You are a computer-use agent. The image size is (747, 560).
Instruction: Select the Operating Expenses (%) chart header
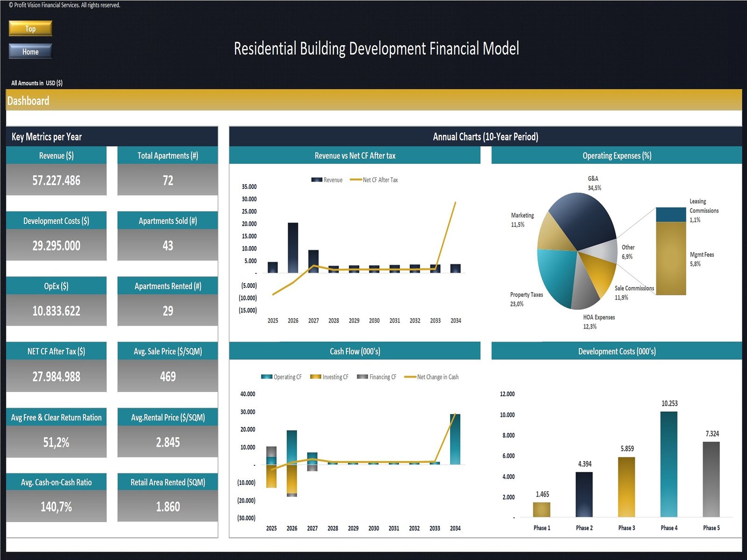coord(616,155)
